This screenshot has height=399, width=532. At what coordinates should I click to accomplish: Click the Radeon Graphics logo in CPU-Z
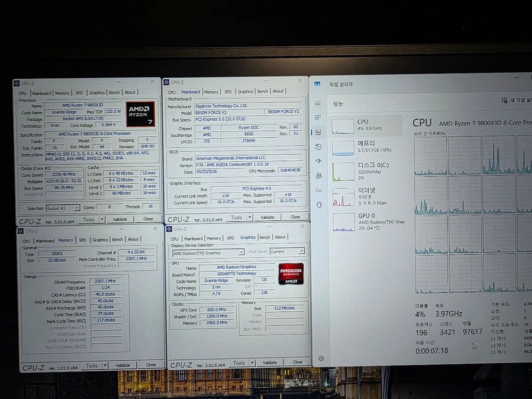point(291,274)
